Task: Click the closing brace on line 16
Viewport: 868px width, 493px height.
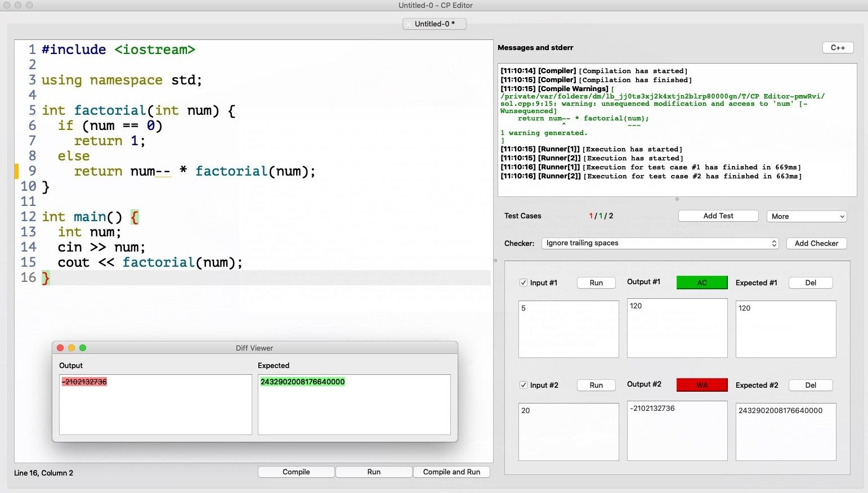Action: (x=46, y=277)
